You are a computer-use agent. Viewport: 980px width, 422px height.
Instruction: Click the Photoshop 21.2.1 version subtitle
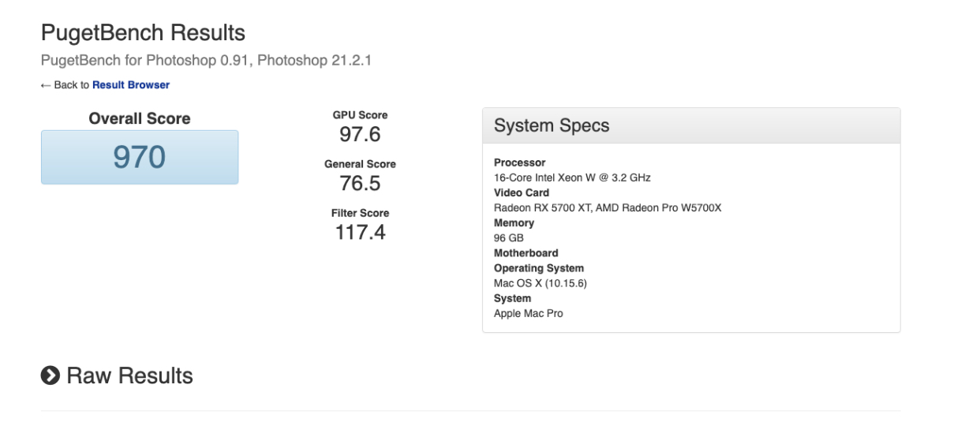(315, 60)
